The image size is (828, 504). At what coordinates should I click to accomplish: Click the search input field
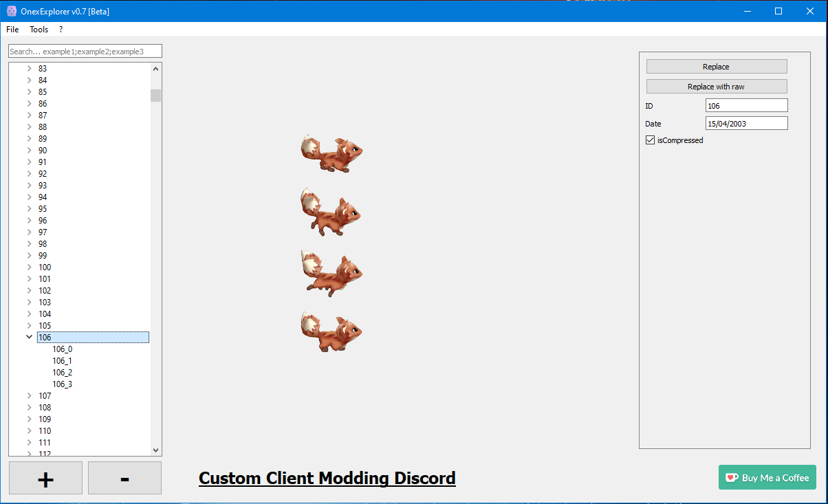point(85,52)
